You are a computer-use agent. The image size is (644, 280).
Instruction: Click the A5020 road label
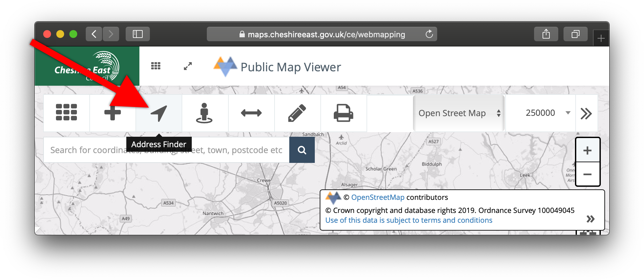coord(280,203)
